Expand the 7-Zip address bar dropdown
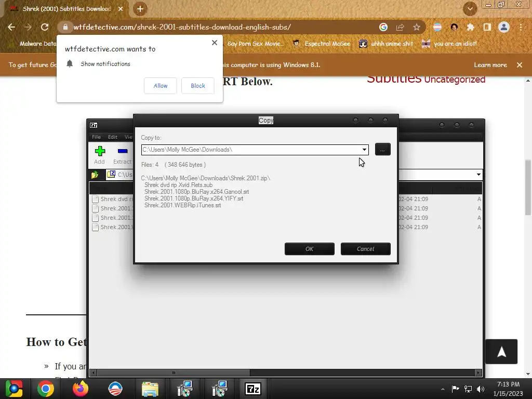532x399 pixels. click(478, 175)
